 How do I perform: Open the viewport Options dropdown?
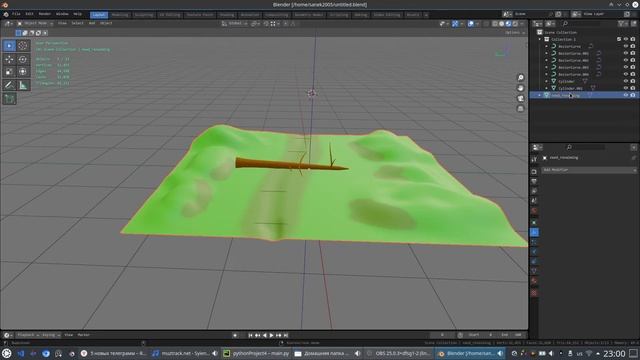point(514,33)
